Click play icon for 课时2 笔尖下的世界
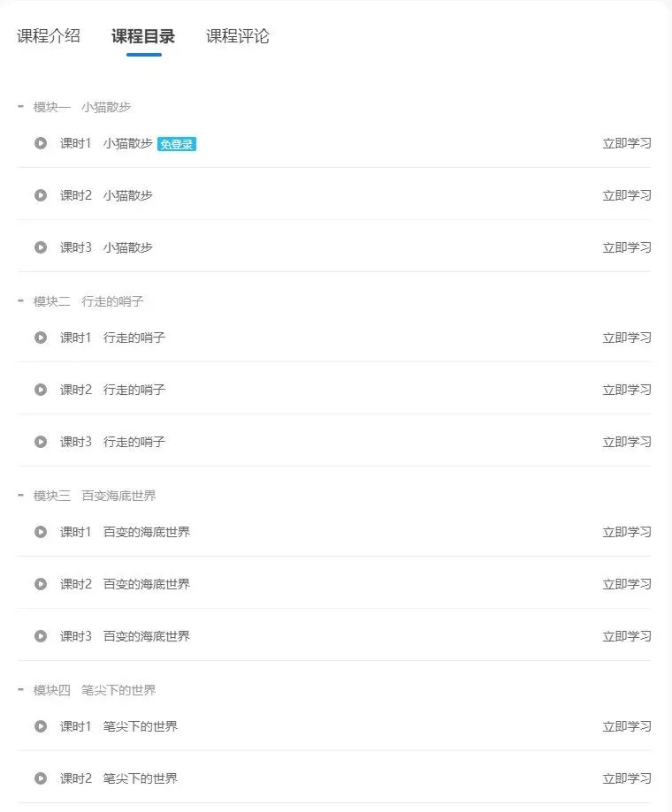Screen dimensions: 672x812 click(x=41, y=778)
